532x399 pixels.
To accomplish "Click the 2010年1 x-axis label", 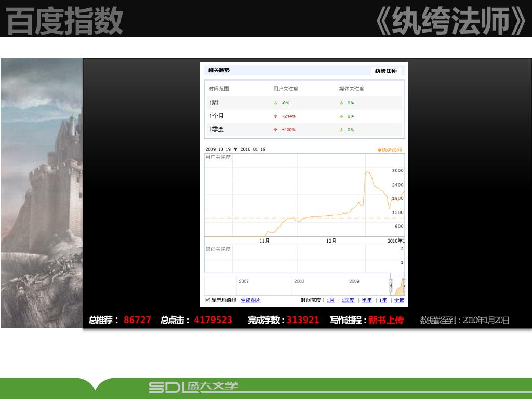I will (396, 241).
